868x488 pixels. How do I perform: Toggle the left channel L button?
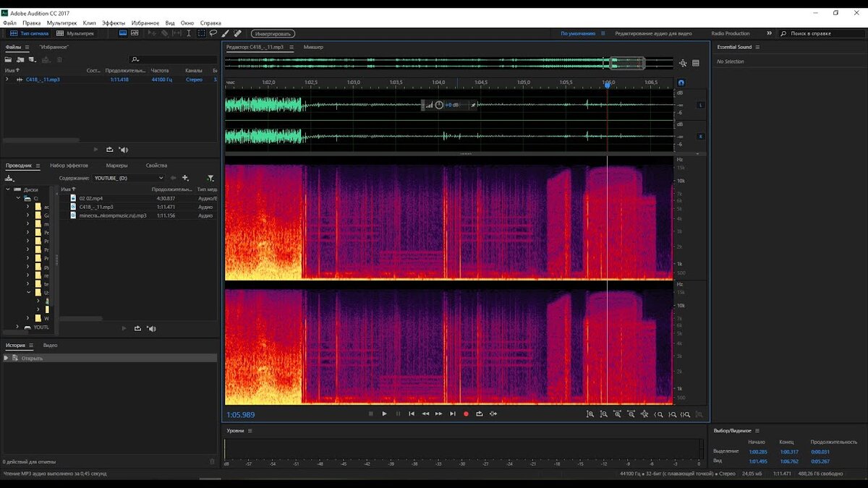pyautogui.click(x=699, y=105)
